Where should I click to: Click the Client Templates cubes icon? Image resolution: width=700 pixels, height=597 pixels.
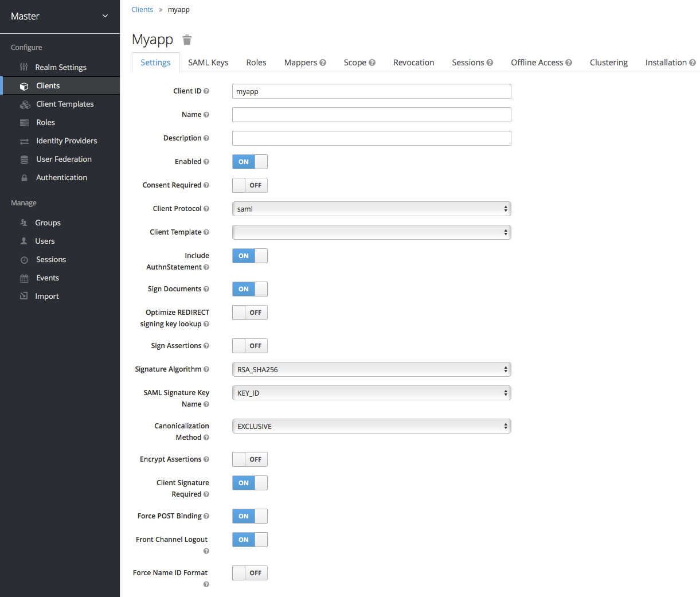click(x=25, y=104)
